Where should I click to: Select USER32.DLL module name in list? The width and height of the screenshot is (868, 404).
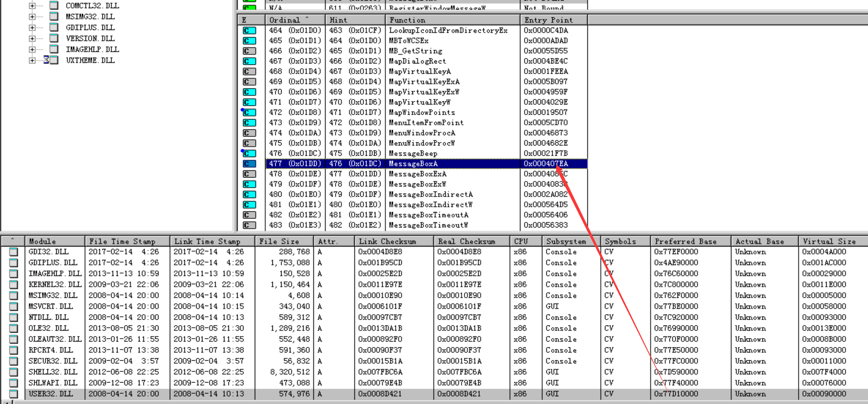pyautogui.click(x=50, y=394)
